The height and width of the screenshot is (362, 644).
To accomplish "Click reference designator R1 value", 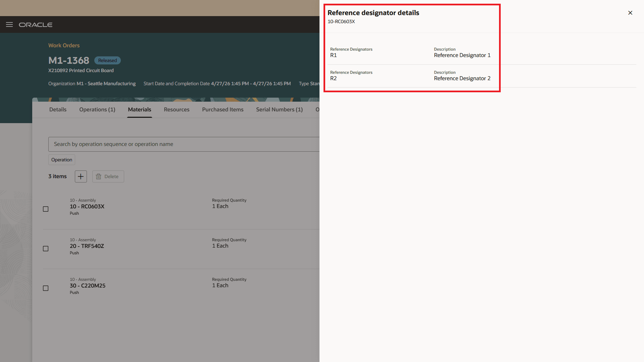I will coord(333,55).
